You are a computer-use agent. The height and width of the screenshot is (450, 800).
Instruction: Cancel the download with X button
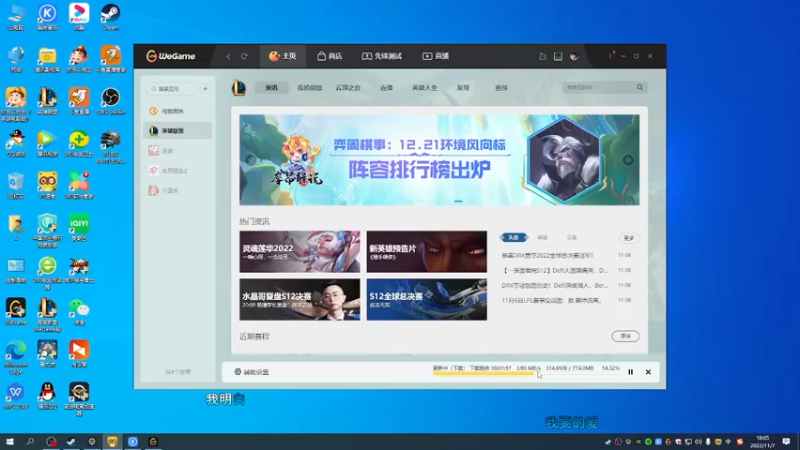tap(648, 372)
